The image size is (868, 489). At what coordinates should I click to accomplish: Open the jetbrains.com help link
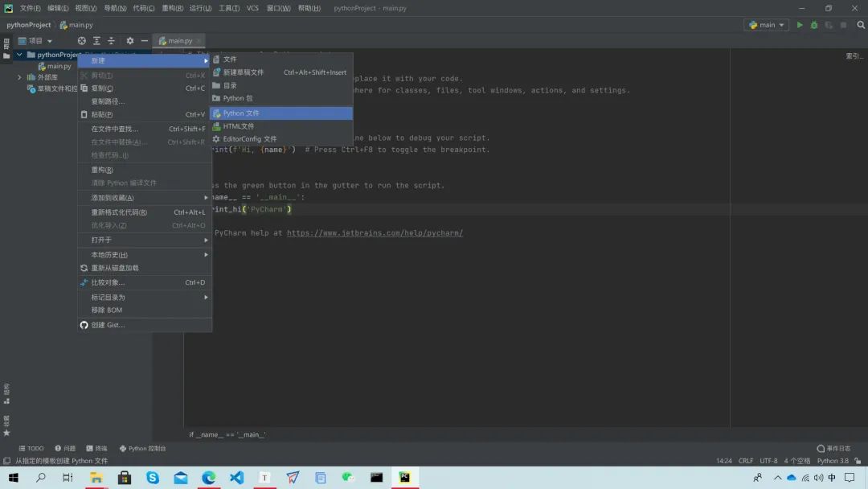coord(375,233)
